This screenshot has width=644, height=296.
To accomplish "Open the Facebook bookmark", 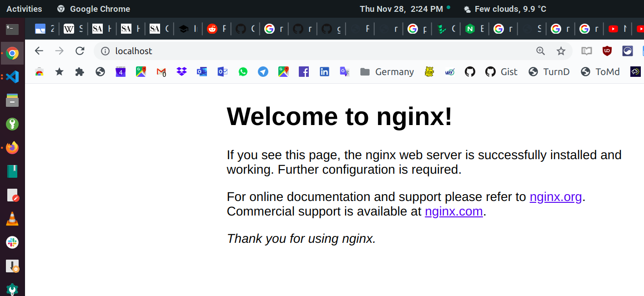I will [304, 72].
